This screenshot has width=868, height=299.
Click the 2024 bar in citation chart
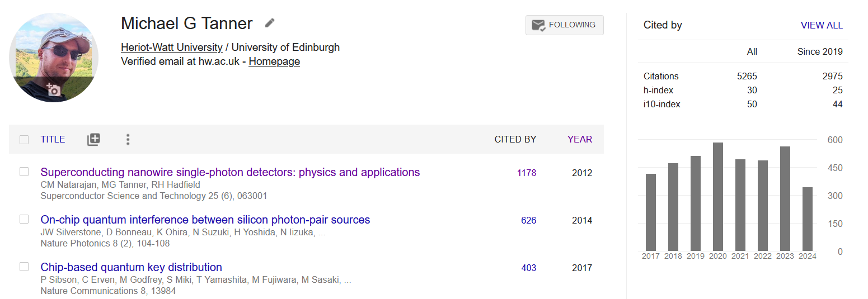coord(807,219)
